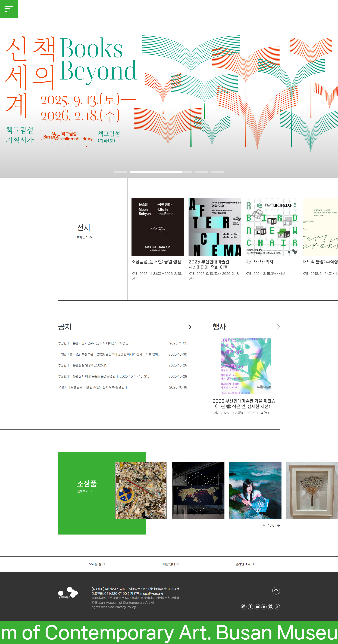Open 온라인 예약 link
Viewport: 338px width, 644px height.
tap(245, 564)
